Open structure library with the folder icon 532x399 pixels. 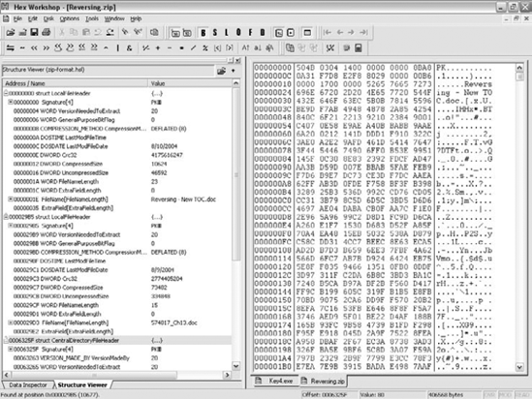pyautogui.click(x=222, y=71)
